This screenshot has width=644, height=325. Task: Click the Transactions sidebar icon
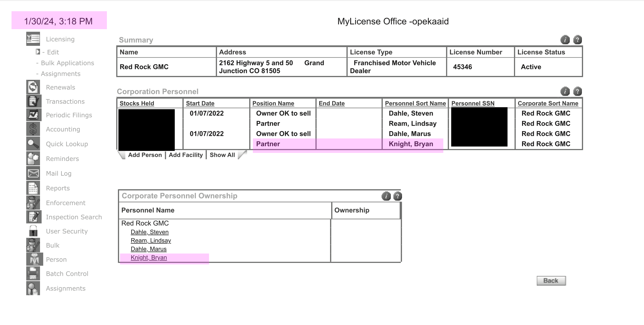coord(33,101)
